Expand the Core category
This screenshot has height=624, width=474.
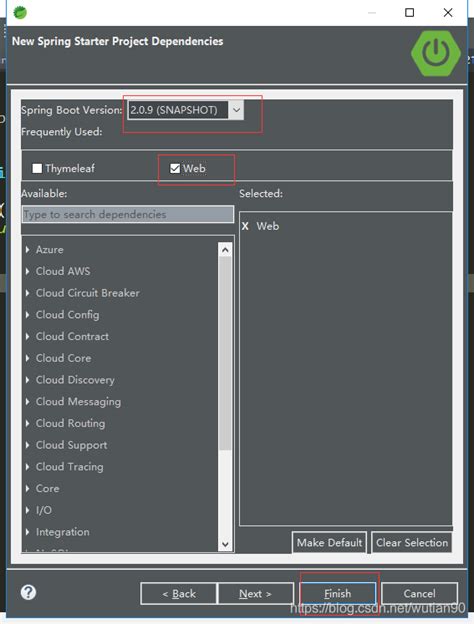(x=27, y=488)
